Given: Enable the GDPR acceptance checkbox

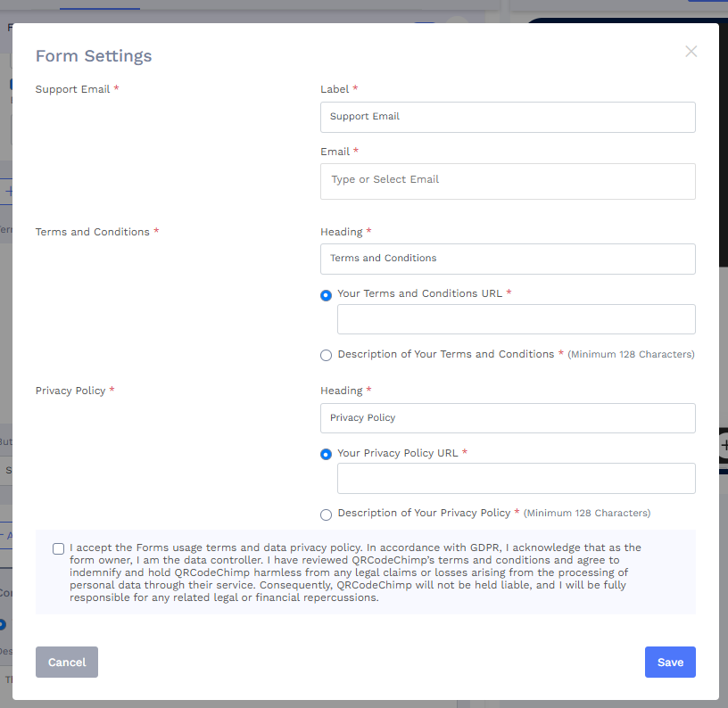Looking at the screenshot, I should pyautogui.click(x=58, y=547).
